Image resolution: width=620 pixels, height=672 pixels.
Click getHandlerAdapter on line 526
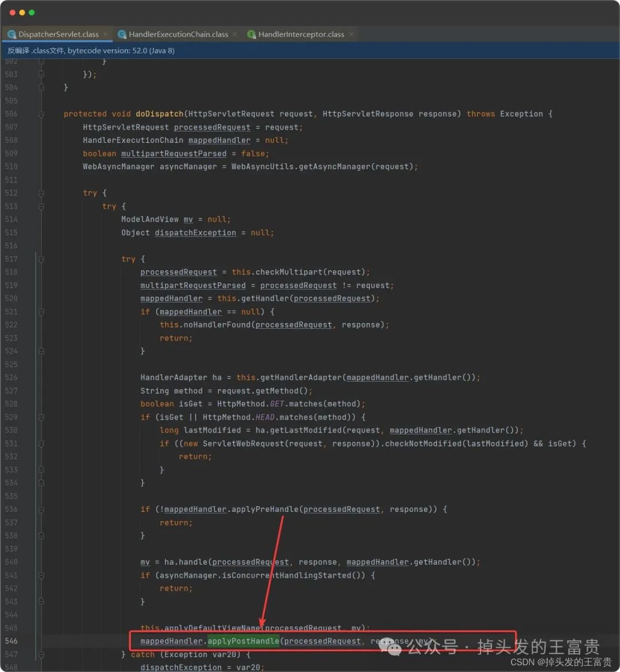pyautogui.click(x=301, y=378)
